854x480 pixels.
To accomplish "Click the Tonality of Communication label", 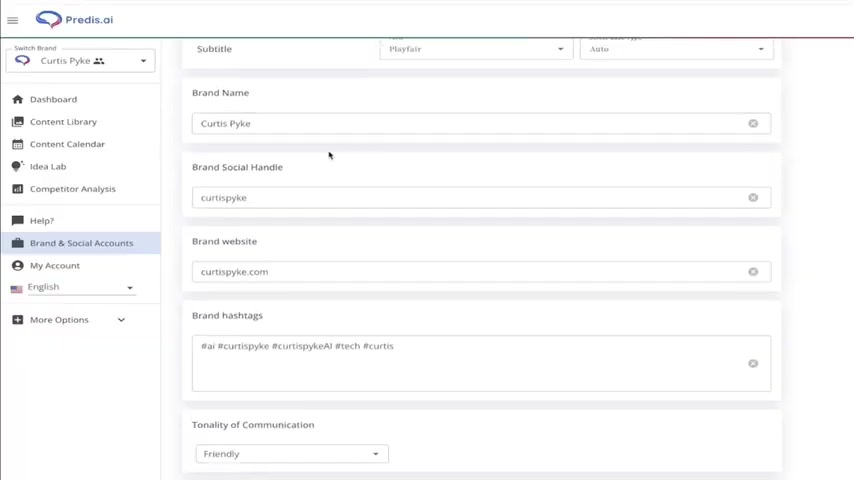I will pyautogui.click(x=253, y=424).
